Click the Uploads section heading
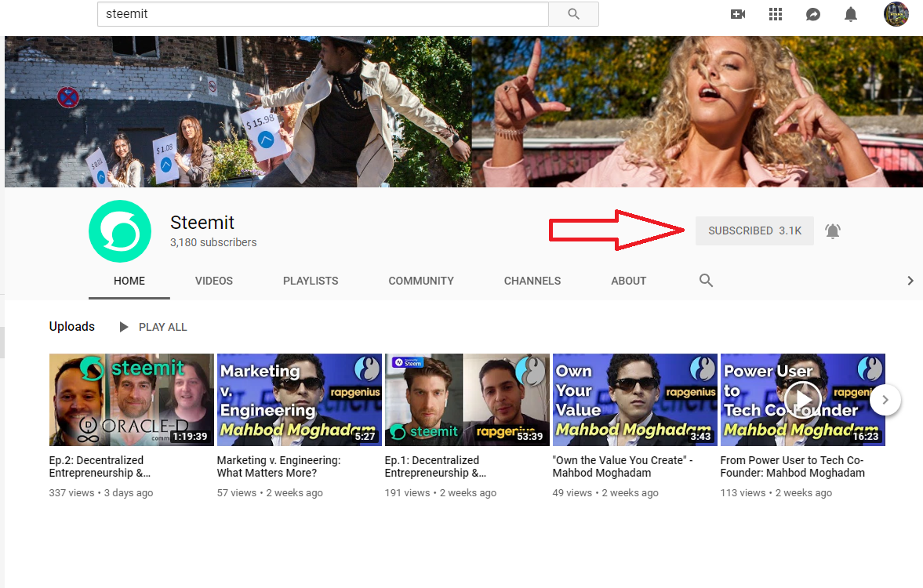Image resolution: width=923 pixels, height=588 pixels. pyautogui.click(x=72, y=327)
